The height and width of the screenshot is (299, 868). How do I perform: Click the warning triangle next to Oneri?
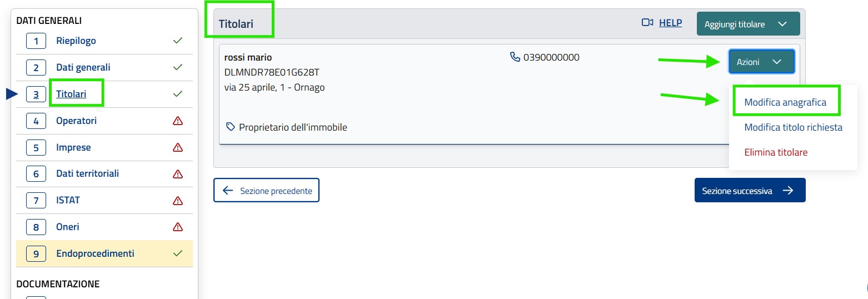coord(178,227)
